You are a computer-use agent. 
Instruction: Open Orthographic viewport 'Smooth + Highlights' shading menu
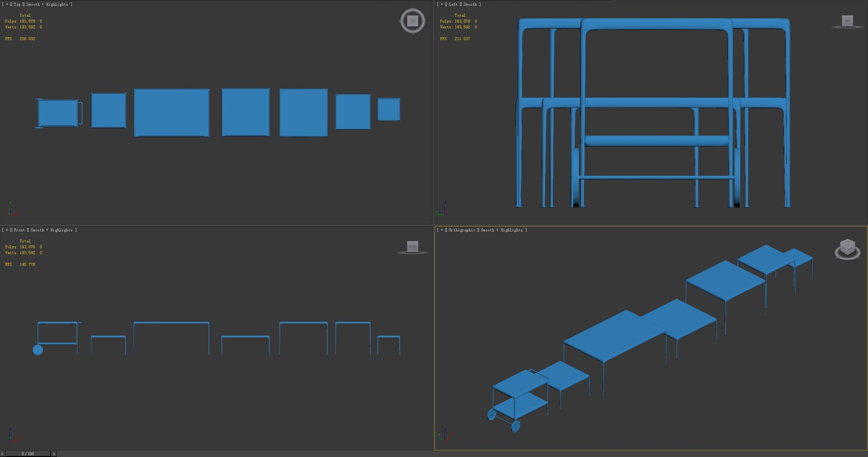click(501, 230)
